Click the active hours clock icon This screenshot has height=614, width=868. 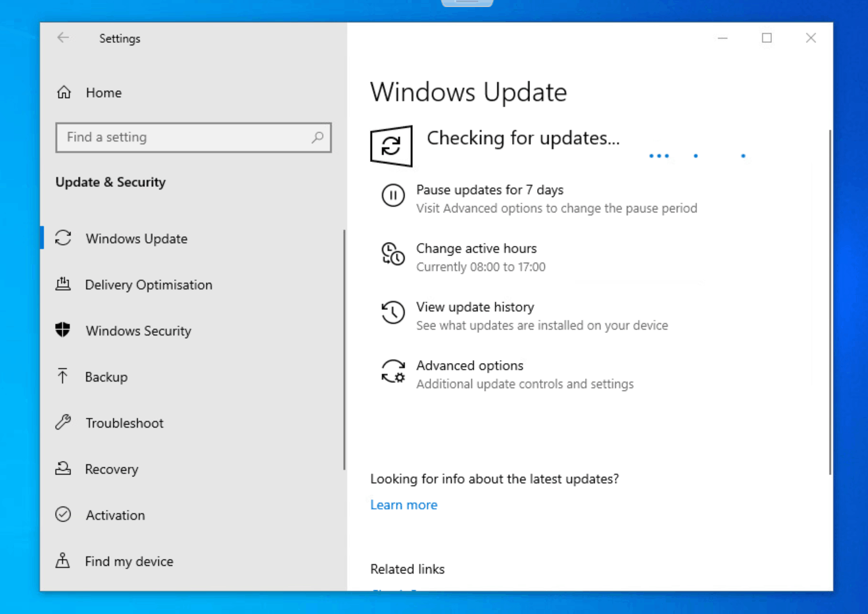pos(393,254)
